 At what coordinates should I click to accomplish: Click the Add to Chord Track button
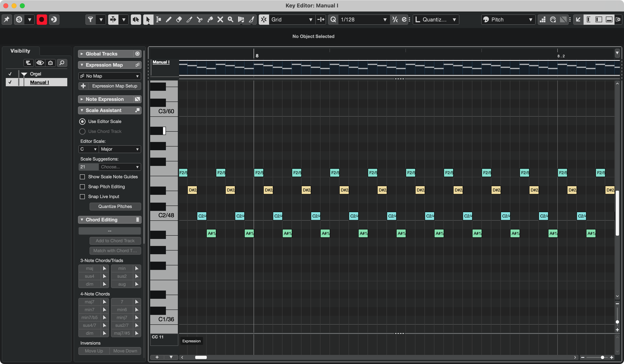[x=115, y=241]
